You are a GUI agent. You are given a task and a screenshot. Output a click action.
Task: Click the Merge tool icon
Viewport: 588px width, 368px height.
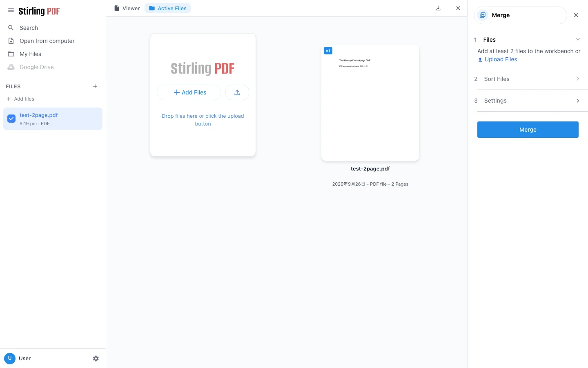point(483,15)
